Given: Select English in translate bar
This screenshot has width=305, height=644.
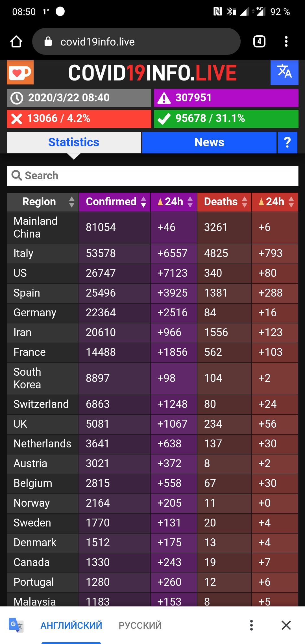Looking at the screenshot, I should tap(71, 625).
